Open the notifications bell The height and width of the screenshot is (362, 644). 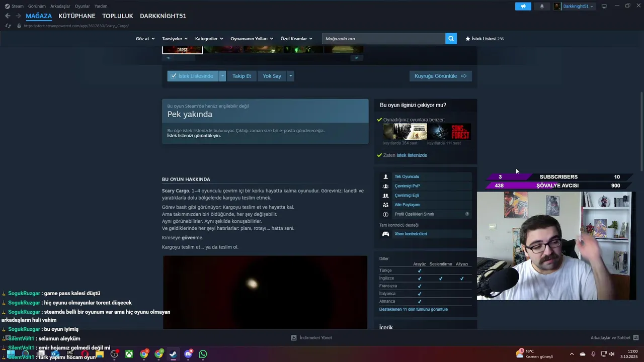pos(542,6)
